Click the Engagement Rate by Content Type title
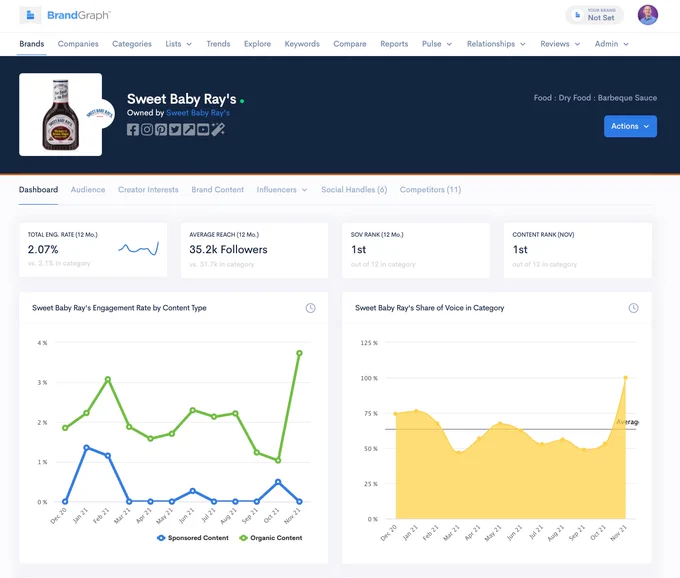680x578 pixels. click(119, 308)
